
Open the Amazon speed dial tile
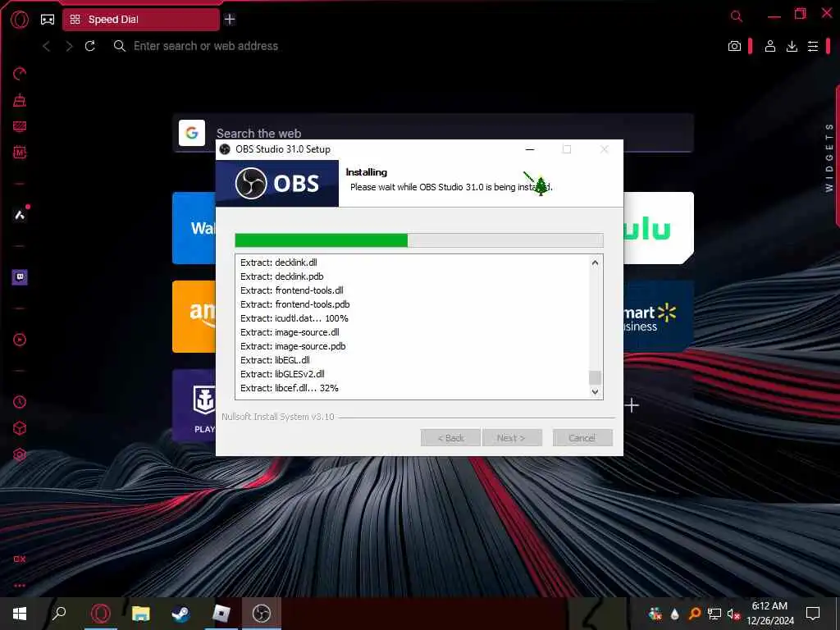pos(194,317)
